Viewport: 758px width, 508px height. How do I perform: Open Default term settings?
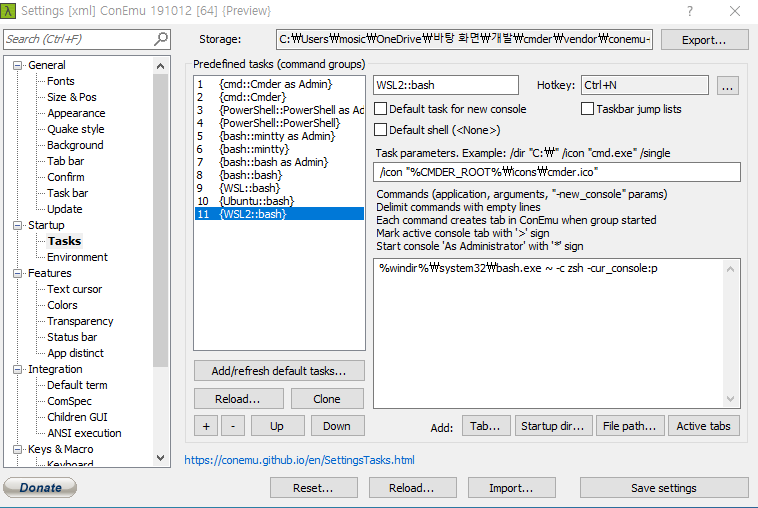coord(77,385)
